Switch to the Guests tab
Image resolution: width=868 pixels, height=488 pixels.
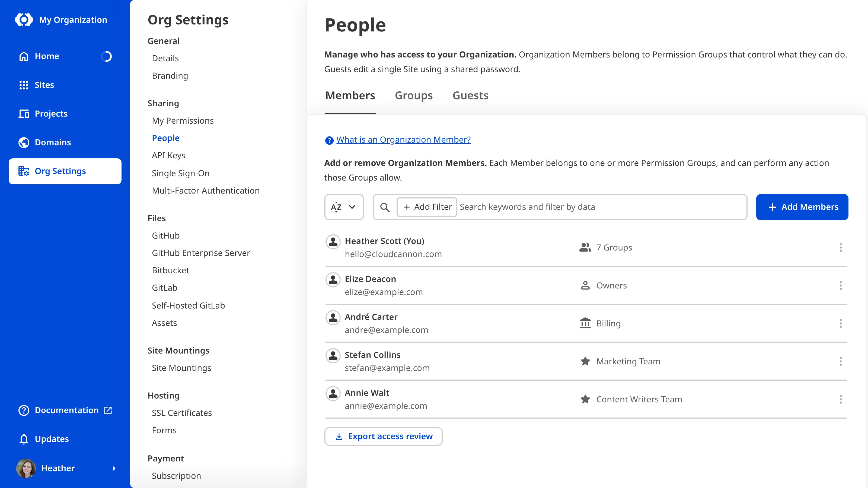[470, 96]
